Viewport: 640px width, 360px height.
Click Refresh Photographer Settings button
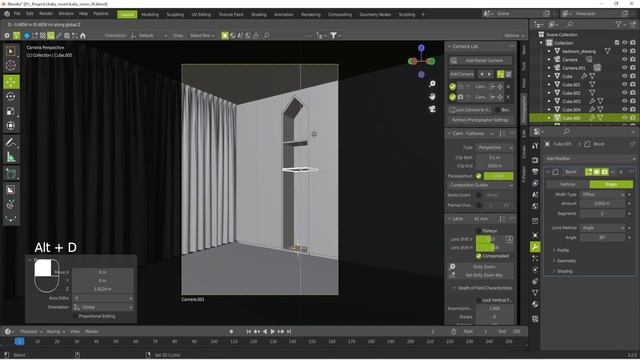point(480,120)
